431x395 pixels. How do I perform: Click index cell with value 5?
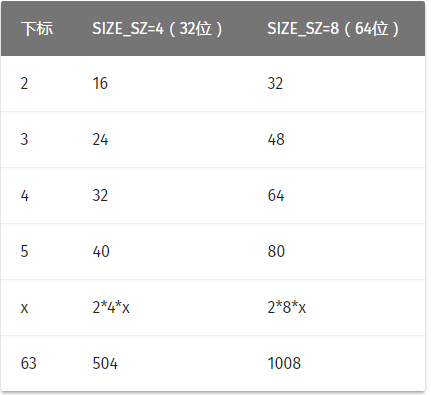(24, 251)
